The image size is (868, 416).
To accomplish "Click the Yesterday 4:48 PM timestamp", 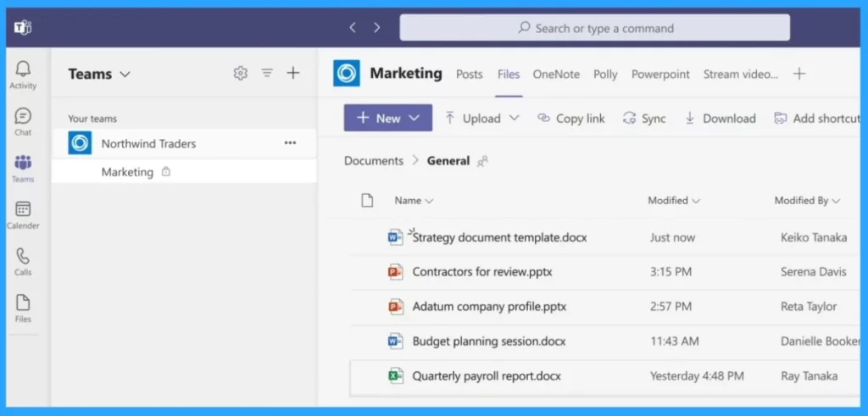I will tap(697, 376).
